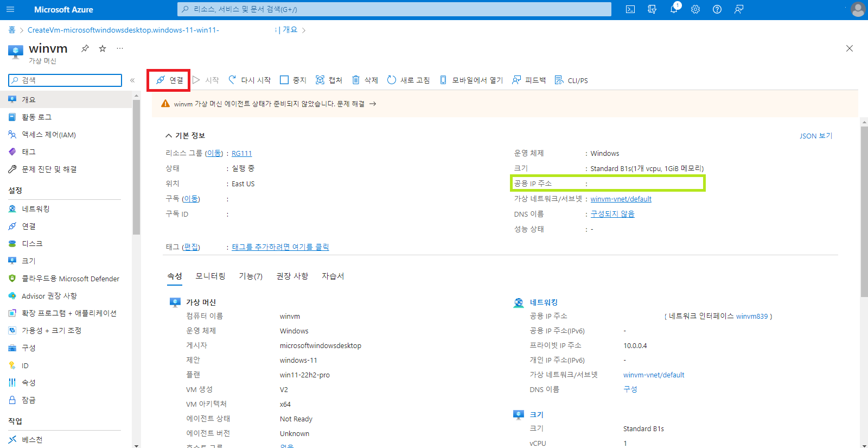The height and width of the screenshot is (448, 868).
Task: Switch to the 모니터링 tab
Action: click(x=210, y=276)
